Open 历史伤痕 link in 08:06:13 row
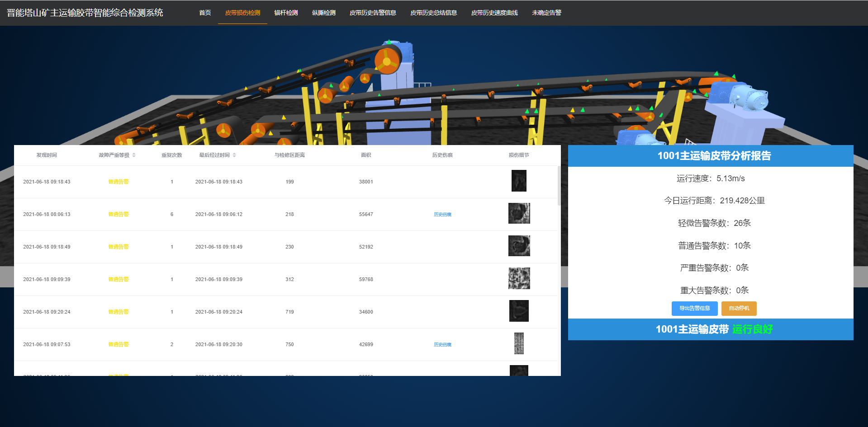This screenshot has height=427, width=868. coord(442,215)
